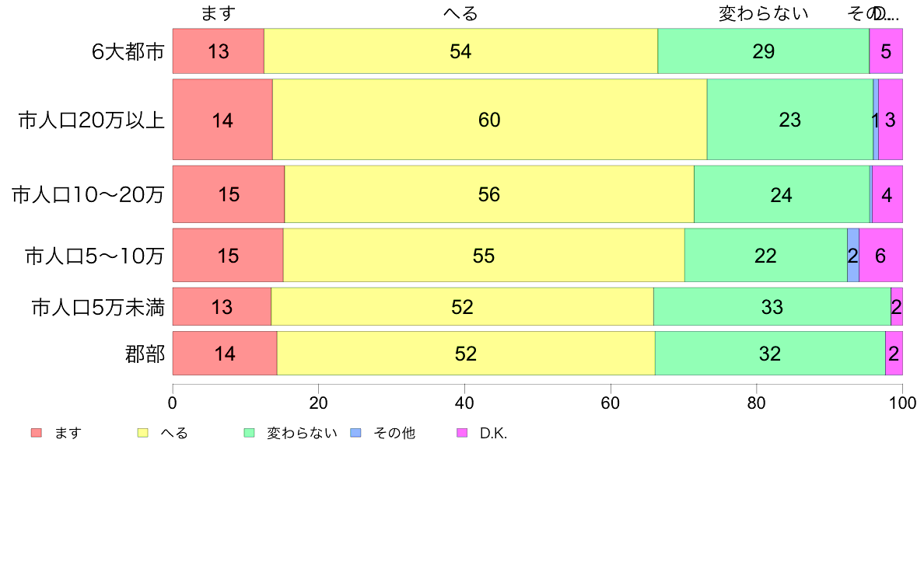Image resolution: width=924 pixels, height=572 pixels.
Task: Select the 市人口5〜10万 row label
Action: (95, 256)
